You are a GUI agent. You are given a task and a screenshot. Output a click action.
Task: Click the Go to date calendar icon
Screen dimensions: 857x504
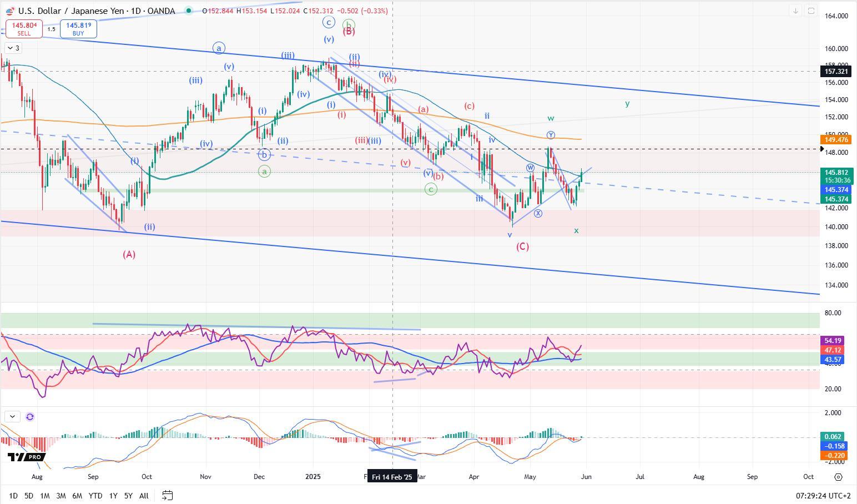pyautogui.click(x=168, y=495)
